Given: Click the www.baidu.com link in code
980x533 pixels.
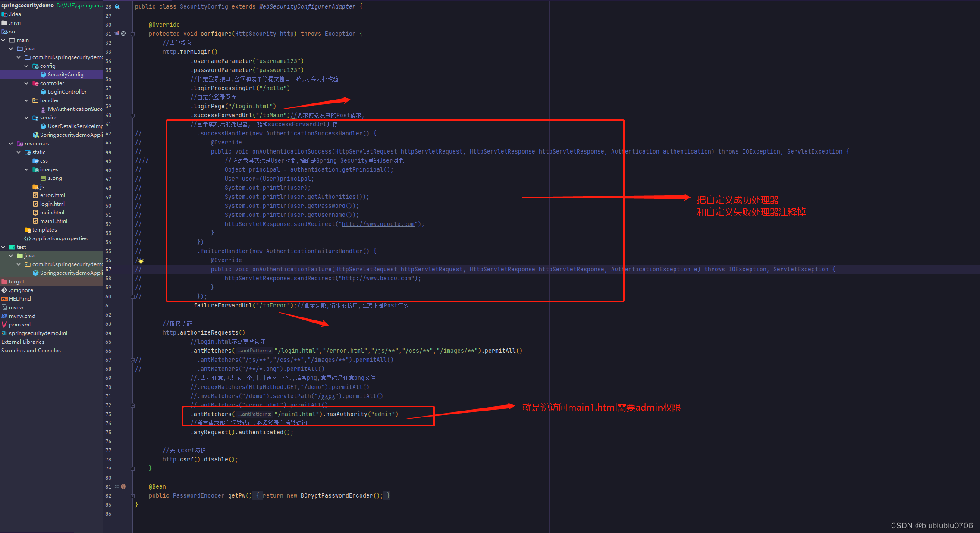Looking at the screenshot, I should coord(376,279).
